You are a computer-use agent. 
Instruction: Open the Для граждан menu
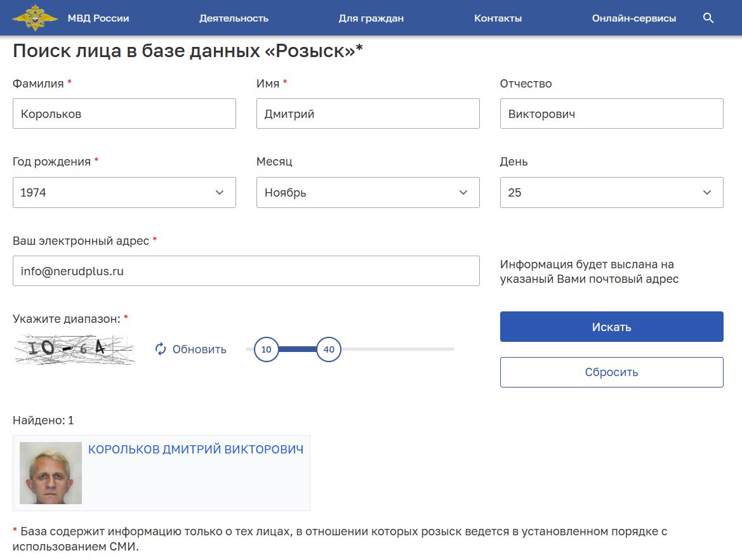(371, 18)
